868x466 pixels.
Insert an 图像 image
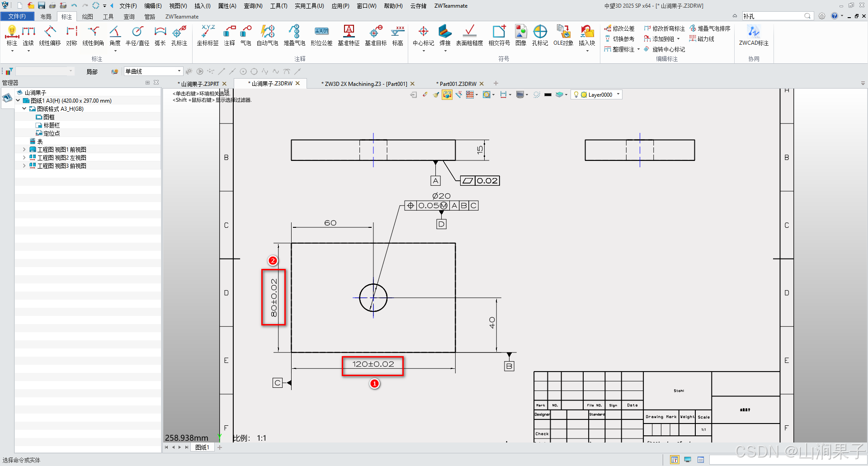pos(521,36)
